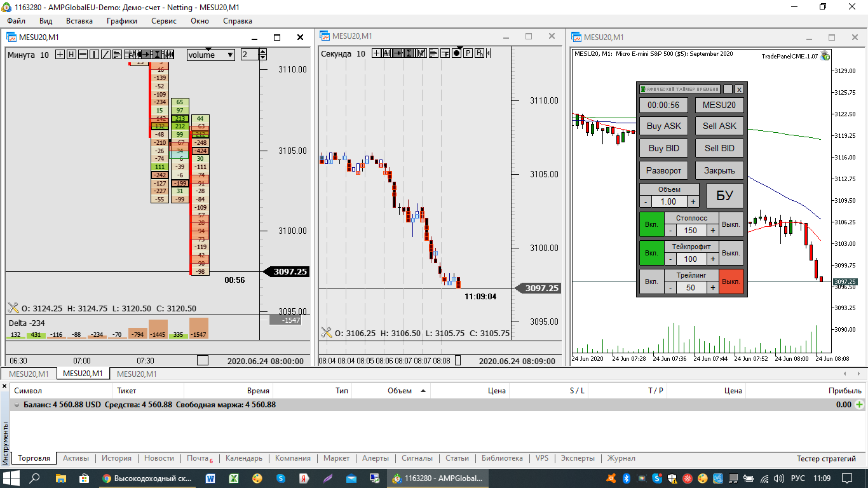The height and width of the screenshot is (488, 868).
Task: Click the Объем value field showing 1.00
Action: [x=669, y=201]
